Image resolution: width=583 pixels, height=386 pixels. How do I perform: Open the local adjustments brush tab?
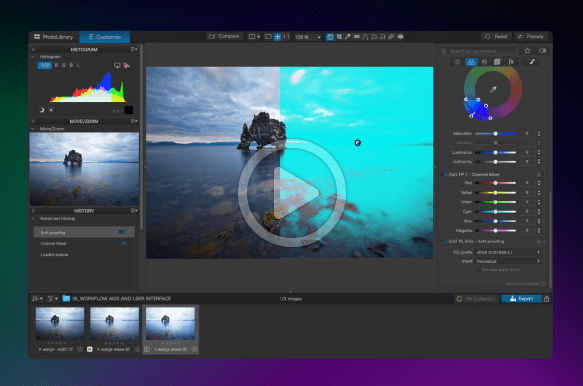point(532,62)
